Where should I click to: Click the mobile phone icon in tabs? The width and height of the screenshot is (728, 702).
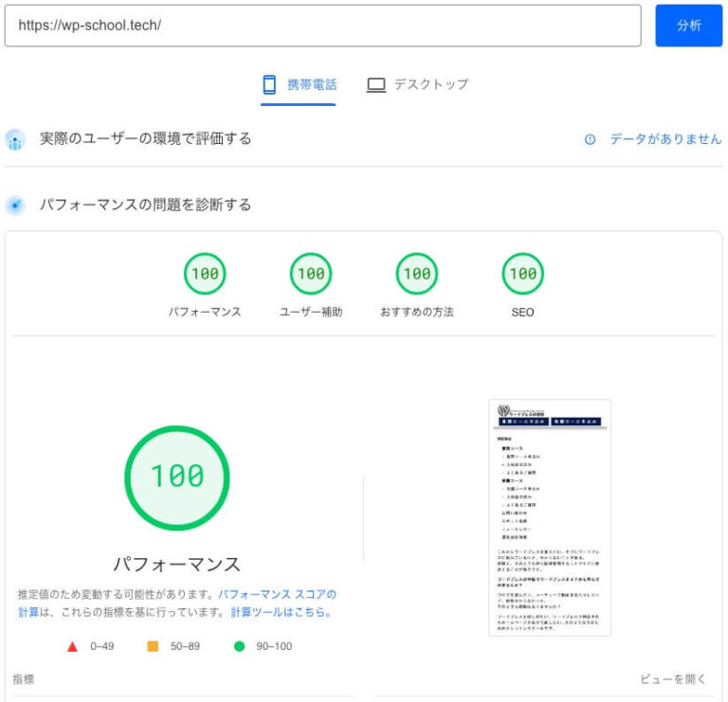(x=269, y=84)
